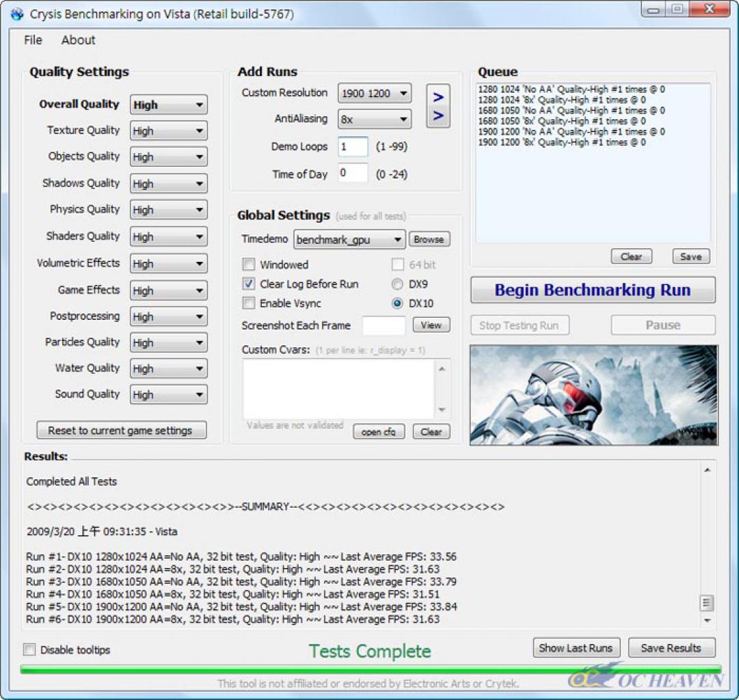Click Reset to current game settings
739x700 pixels.
tap(121, 431)
